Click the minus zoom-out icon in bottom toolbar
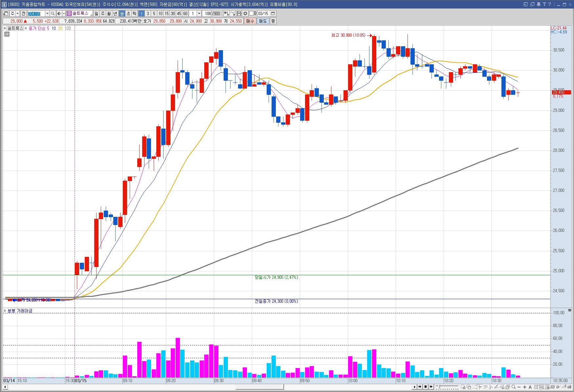Image resolution: width=574 pixels, height=392 pixels. 519,387
